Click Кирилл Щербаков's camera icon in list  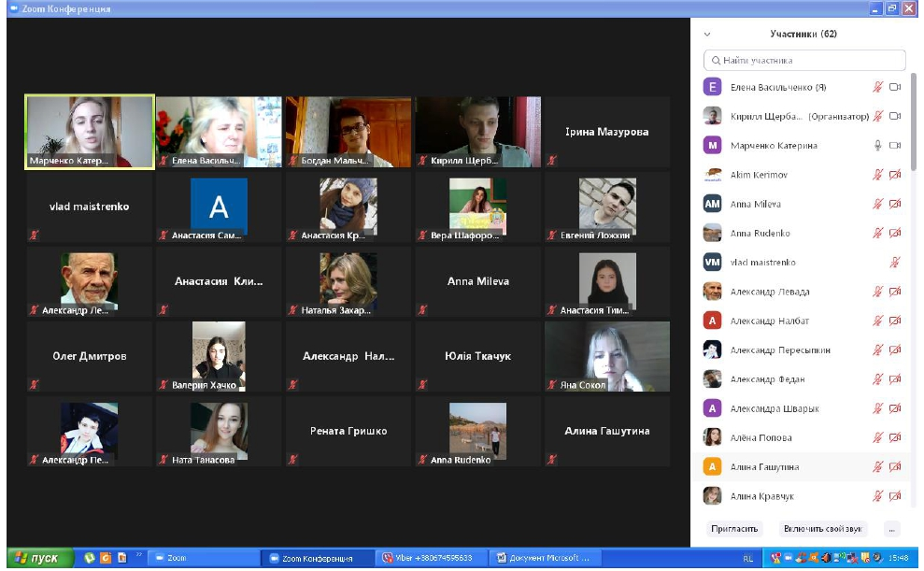click(895, 117)
